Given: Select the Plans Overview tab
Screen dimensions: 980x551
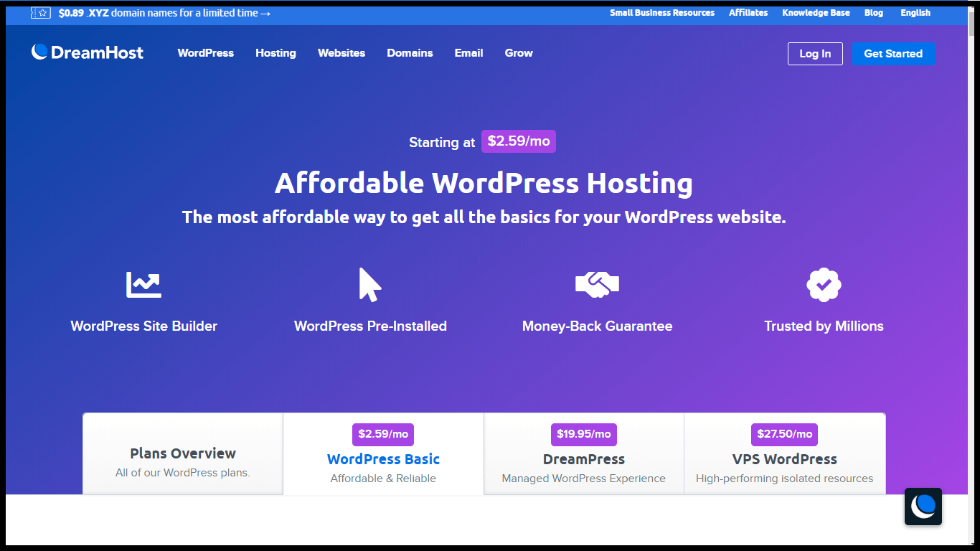Looking at the screenshot, I should (x=183, y=453).
